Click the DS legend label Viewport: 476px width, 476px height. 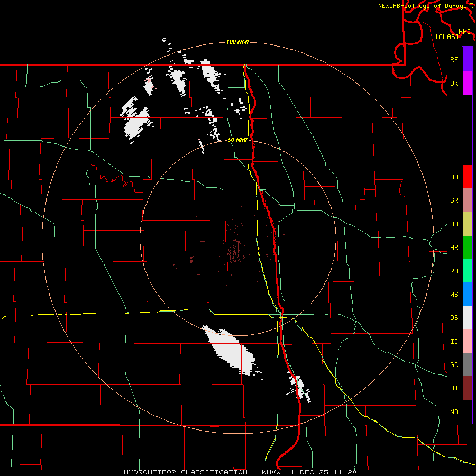click(x=454, y=318)
